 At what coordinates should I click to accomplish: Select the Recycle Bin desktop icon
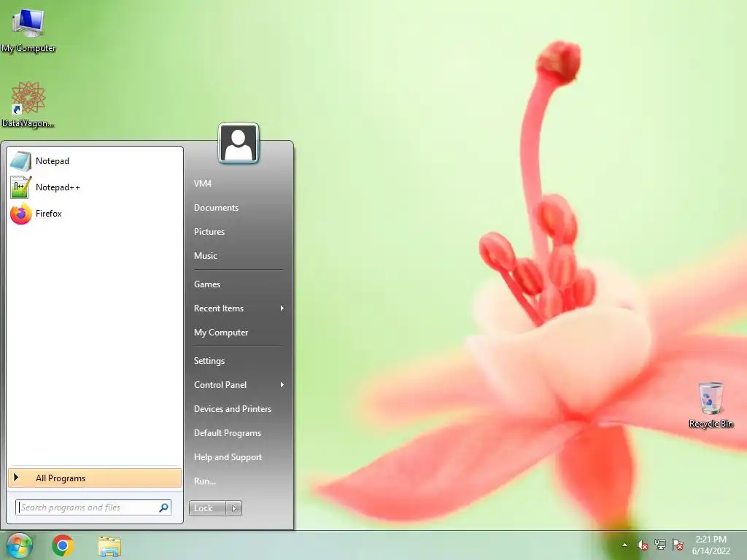(711, 405)
